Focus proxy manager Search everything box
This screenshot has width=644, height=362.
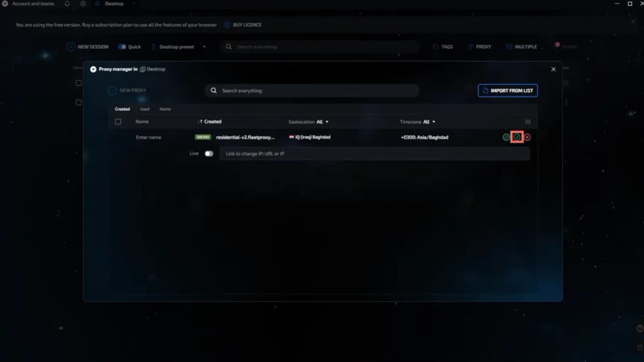tap(312, 91)
